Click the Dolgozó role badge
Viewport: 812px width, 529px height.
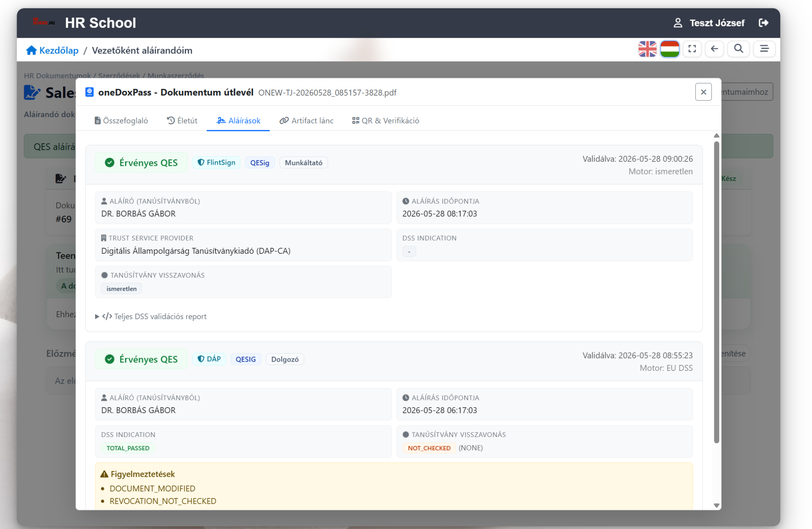(x=285, y=359)
